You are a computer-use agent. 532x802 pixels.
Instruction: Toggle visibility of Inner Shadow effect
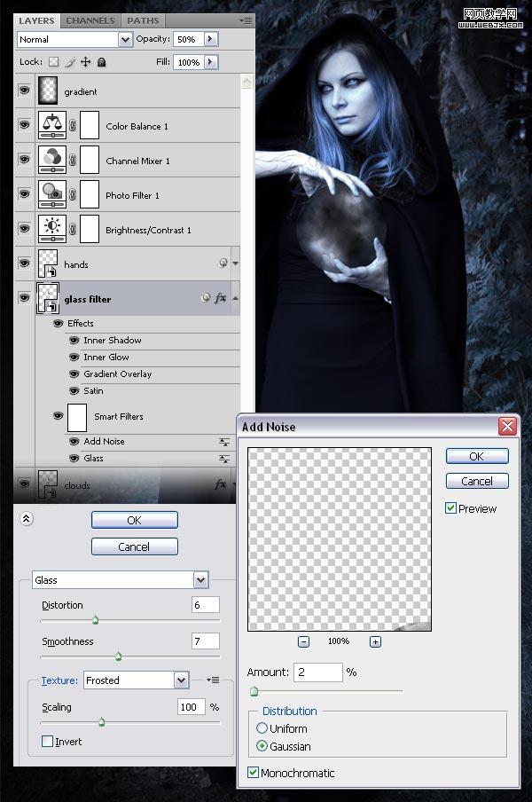[x=74, y=340]
